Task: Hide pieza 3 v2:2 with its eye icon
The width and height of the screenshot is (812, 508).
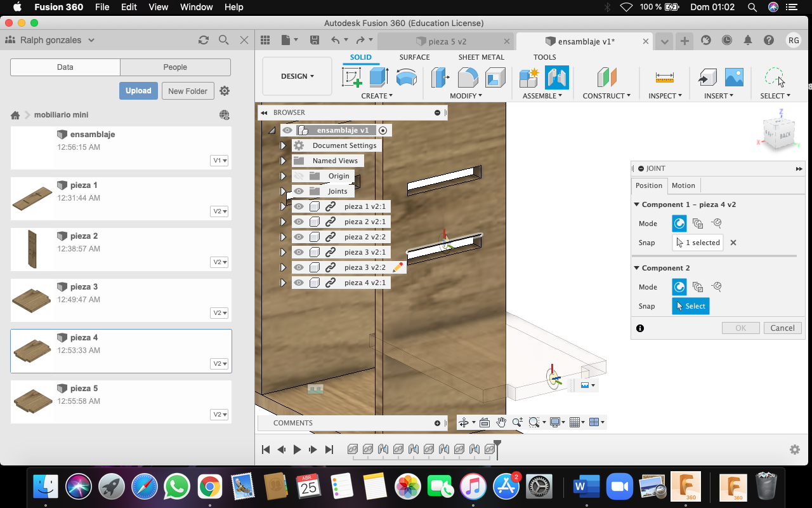Action: [299, 267]
